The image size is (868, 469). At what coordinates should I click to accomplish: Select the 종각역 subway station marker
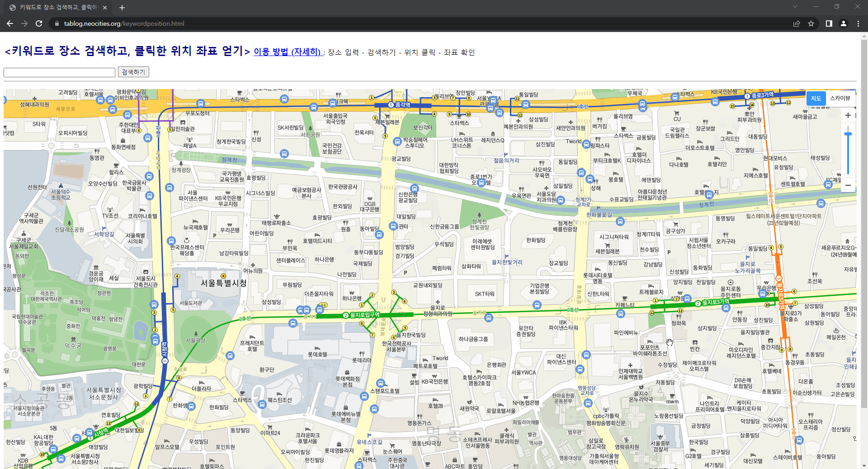[x=399, y=105]
